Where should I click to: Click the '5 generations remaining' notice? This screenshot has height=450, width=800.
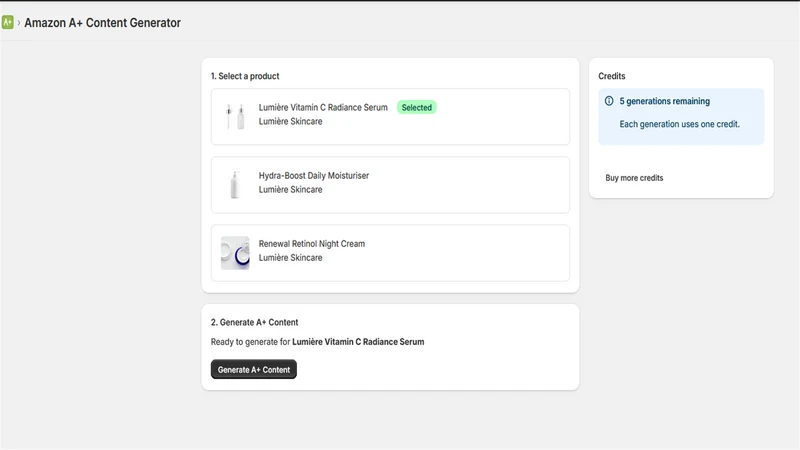pyautogui.click(x=664, y=101)
